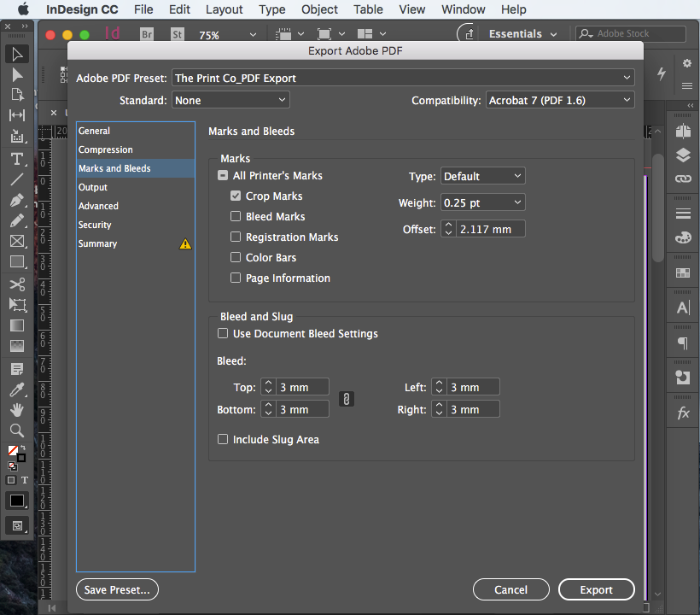Screen dimensions: 700x615
Task: Open the Window menu
Action: coord(463,9)
